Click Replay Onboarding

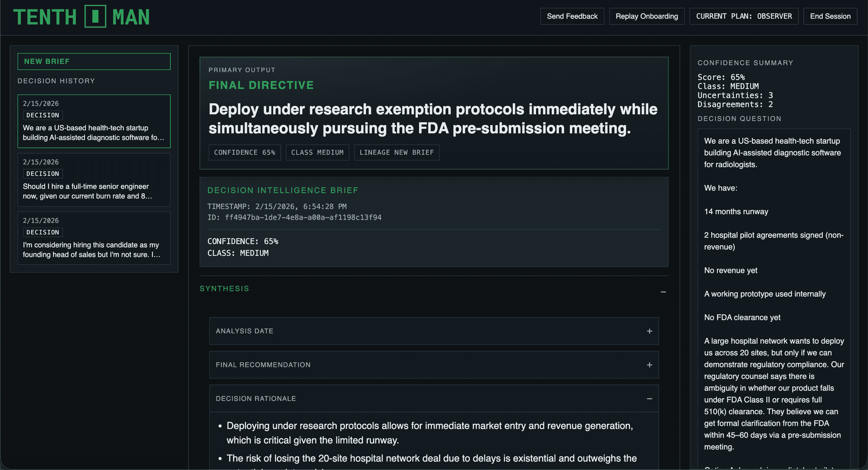click(x=646, y=16)
